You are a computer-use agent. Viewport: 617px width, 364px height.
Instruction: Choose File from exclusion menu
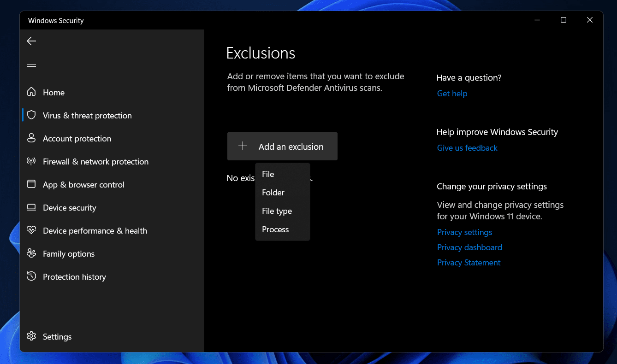point(268,174)
